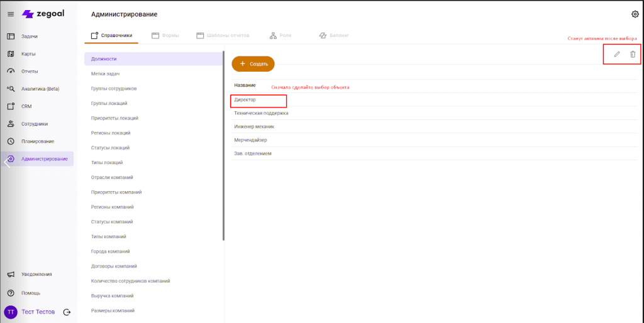Open Группы сотрудников directory

[x=118, y=89]
